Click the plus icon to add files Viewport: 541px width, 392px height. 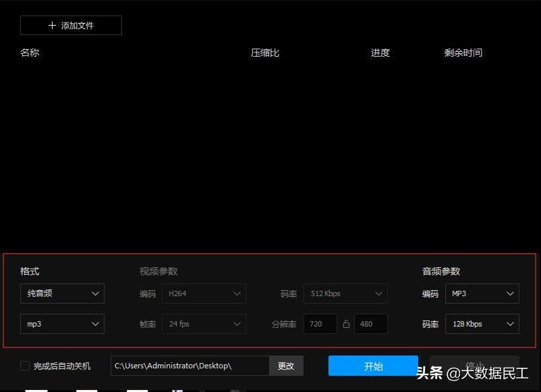click(52, 25)
